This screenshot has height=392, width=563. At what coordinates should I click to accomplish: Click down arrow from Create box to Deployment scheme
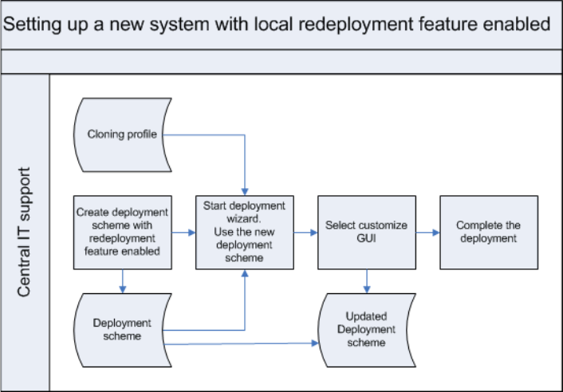[122, 280]
